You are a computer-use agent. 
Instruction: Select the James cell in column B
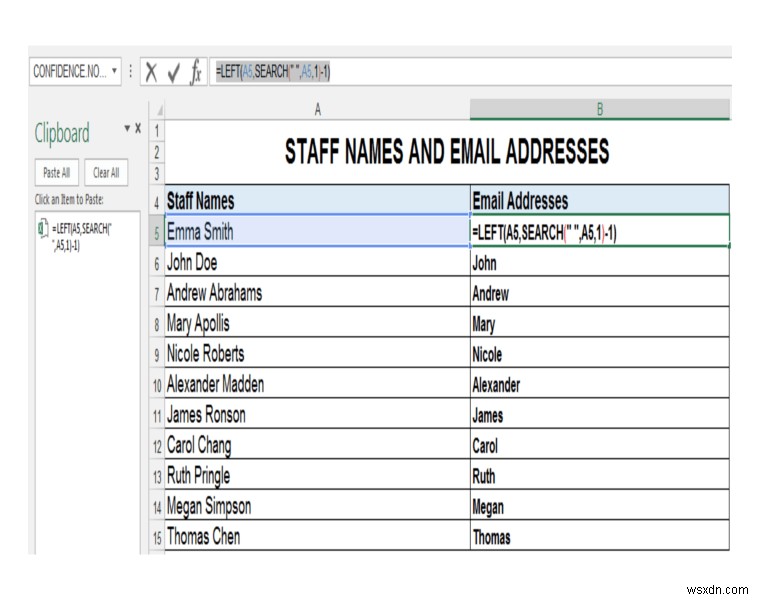coord(600,414)
